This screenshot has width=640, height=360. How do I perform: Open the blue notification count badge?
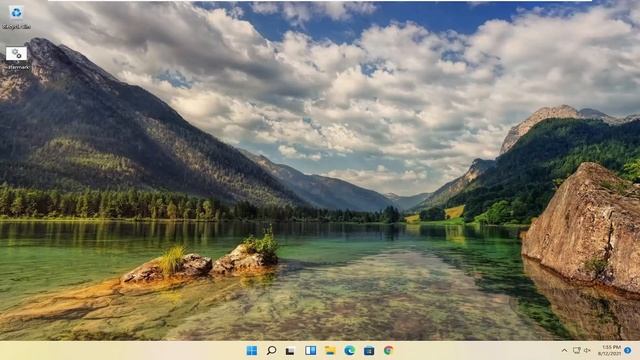click(628, 351)
